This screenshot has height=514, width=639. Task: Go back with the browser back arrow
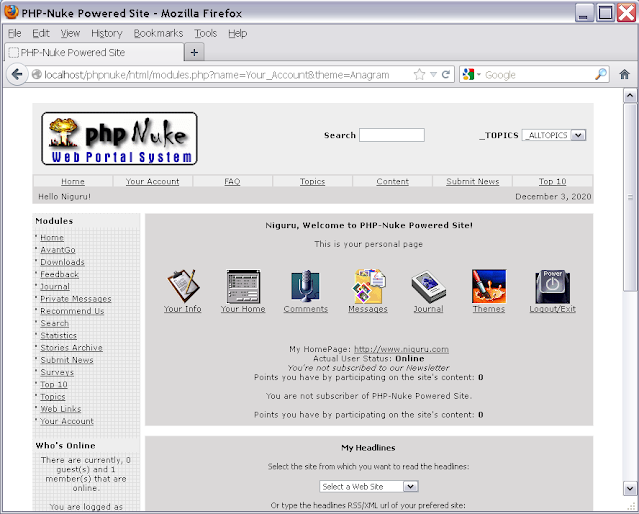[x=17, y=75]
